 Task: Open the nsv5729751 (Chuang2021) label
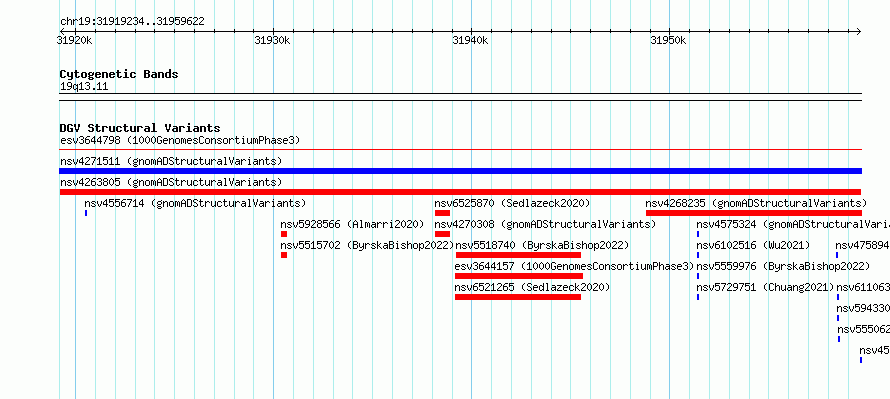point(766,287)
